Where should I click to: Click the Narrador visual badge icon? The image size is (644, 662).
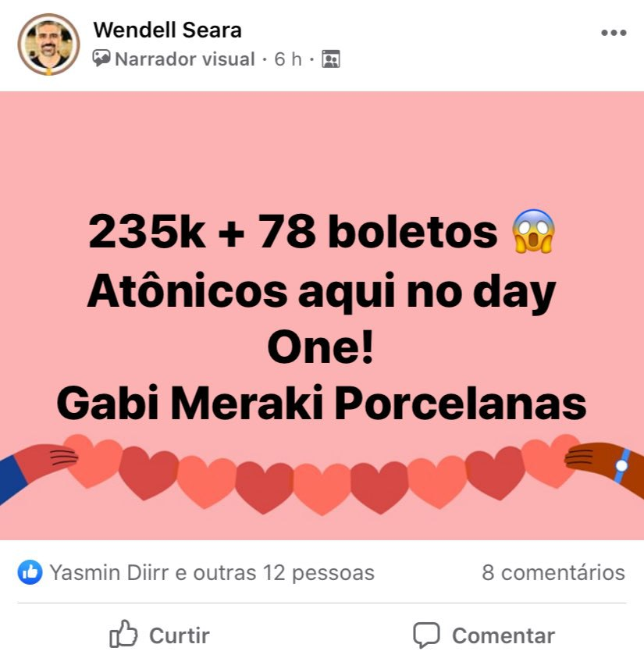point(101,59)
